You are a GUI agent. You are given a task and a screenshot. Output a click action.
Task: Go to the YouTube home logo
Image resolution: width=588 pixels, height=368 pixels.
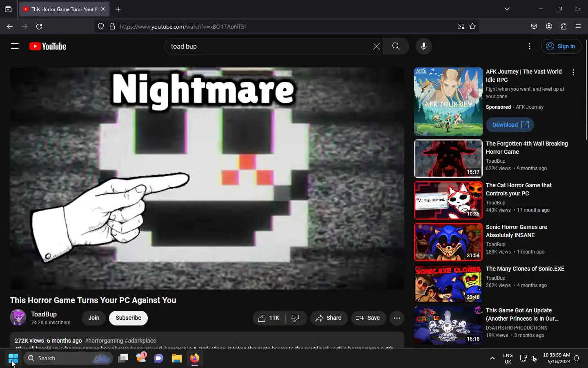[x=48, y=46]
